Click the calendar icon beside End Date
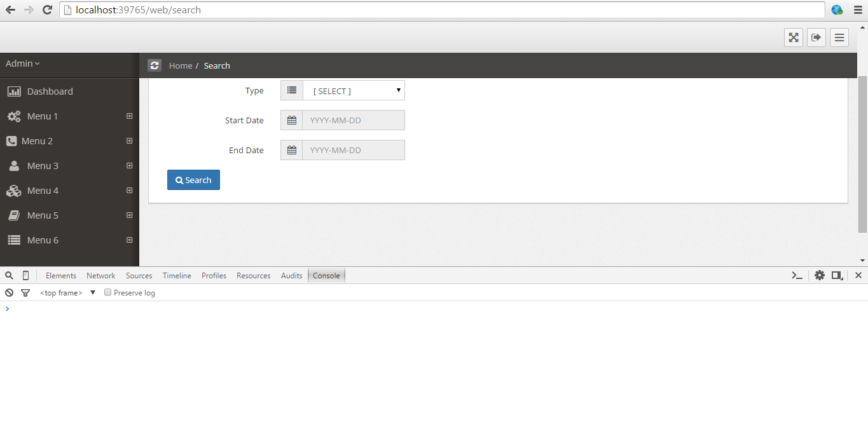This screenshot has height=448, width=868. click(291, 149)
